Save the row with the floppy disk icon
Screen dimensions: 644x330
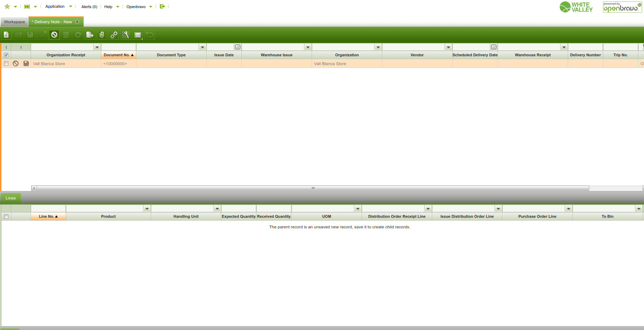click(x=26, y=64)
